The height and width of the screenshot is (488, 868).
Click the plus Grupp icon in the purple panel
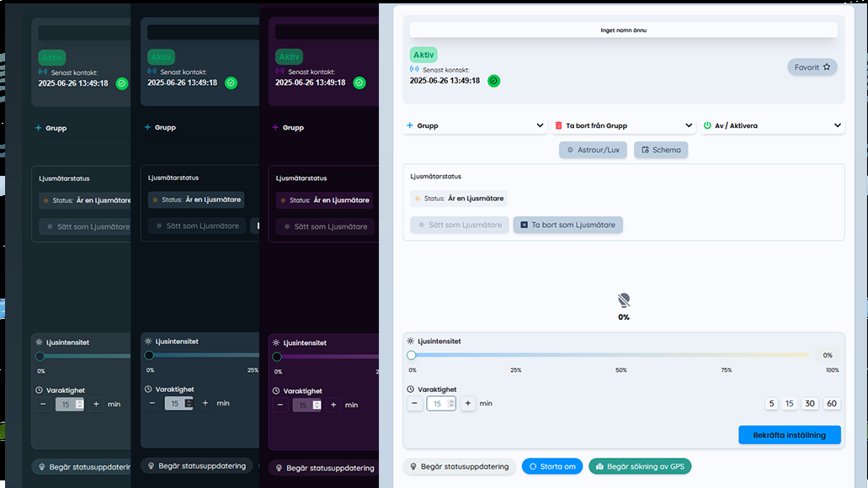[276, 128]
